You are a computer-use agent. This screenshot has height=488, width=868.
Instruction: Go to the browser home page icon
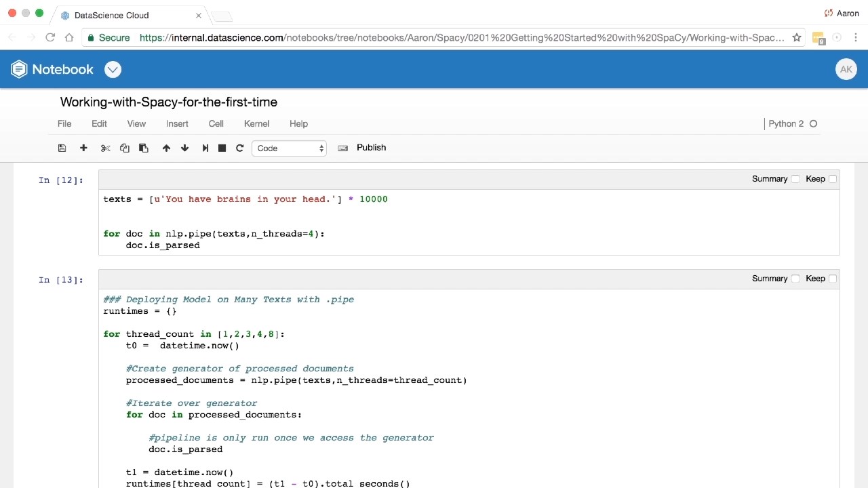click(x=69, y=38)
